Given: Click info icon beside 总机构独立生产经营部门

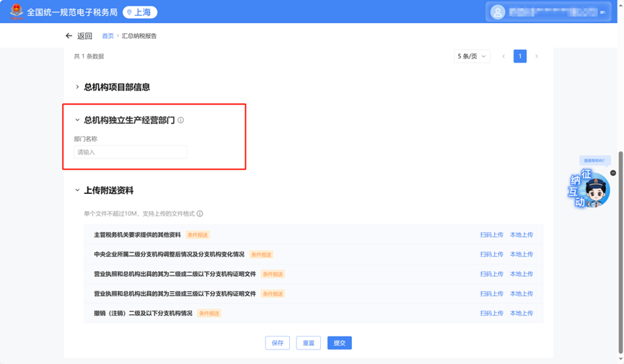Looking at the screenshot, I should 181,120.
